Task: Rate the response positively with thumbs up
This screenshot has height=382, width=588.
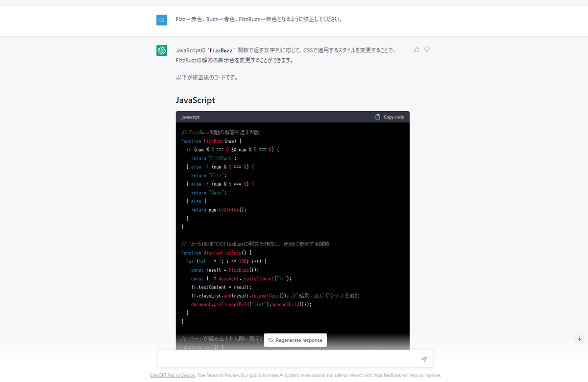Action: [416, 49]
